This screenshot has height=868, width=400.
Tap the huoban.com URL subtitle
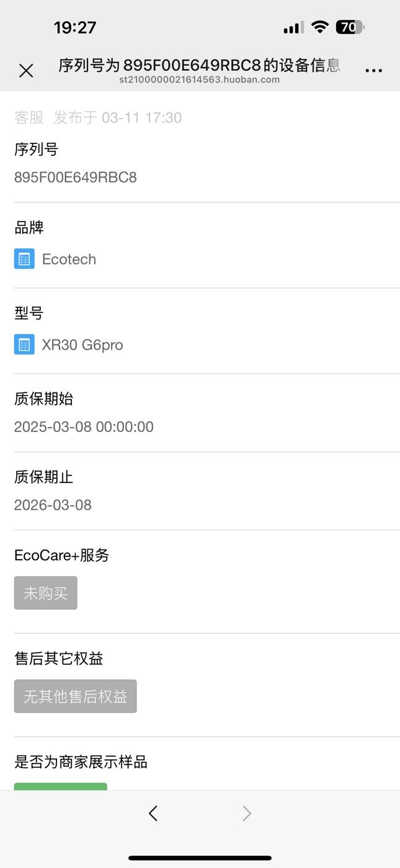coord(200,79)
